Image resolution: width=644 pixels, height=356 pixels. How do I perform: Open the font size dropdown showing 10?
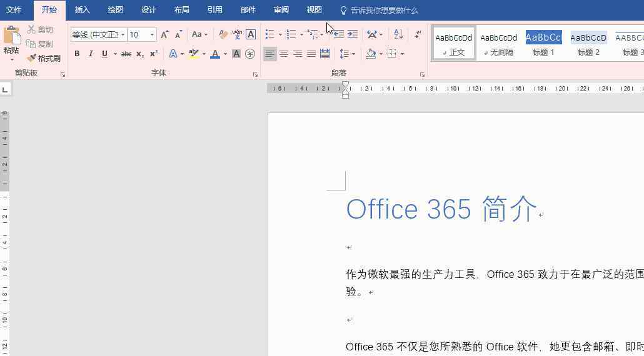coord(153,35)
